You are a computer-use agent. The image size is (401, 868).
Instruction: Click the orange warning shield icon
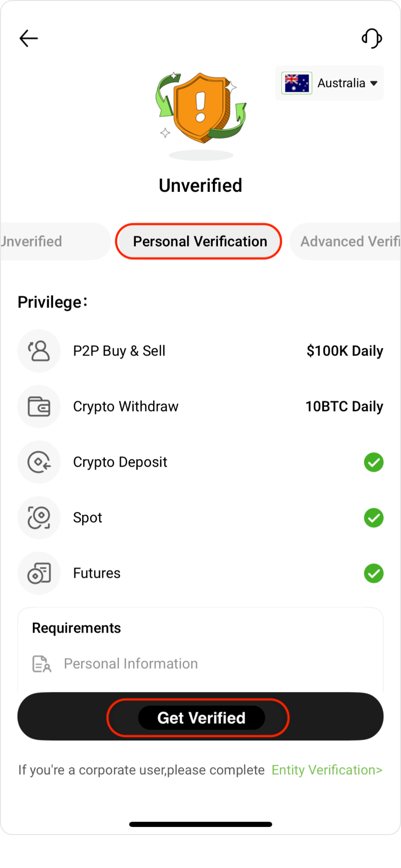pos(201,107)
